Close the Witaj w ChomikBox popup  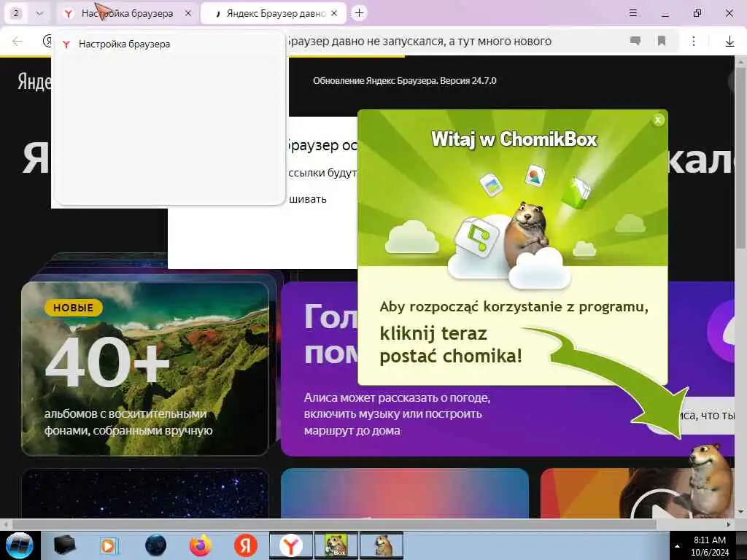pos(658,120)
